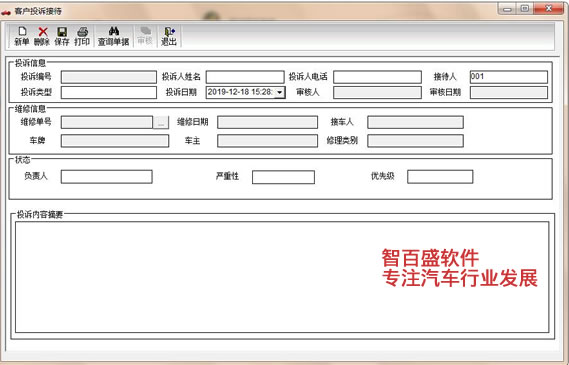Click the 优先级 priority field
This screenshot has width=569, height=365.
[x=440, y=177]
